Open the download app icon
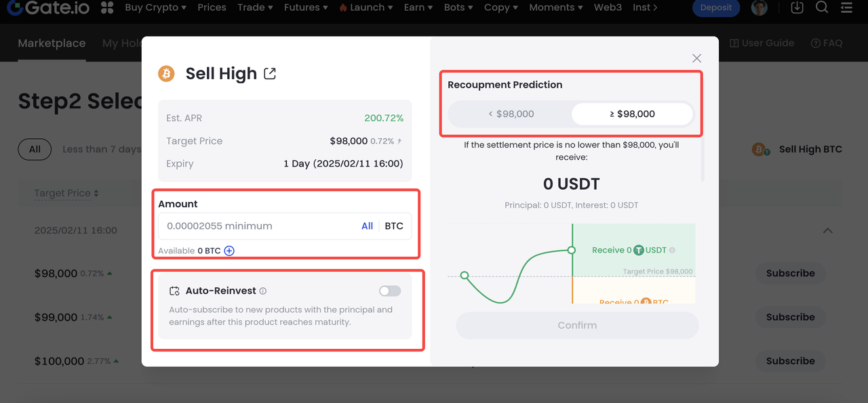868x403 pixels. click(x=797, y=7)
